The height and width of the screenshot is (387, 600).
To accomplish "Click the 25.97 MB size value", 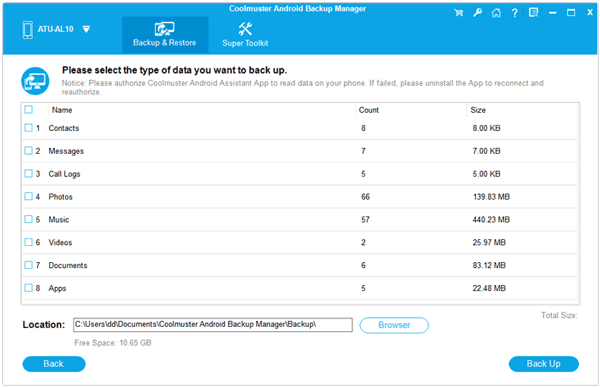I will click(489, 242).
